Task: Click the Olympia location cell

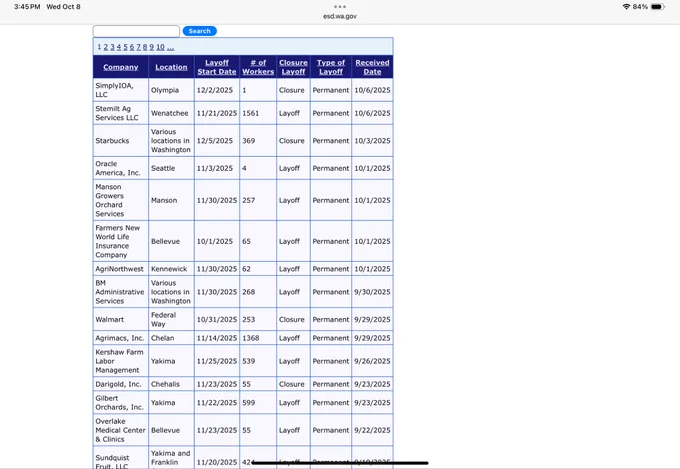Action: tap(171, 90)
